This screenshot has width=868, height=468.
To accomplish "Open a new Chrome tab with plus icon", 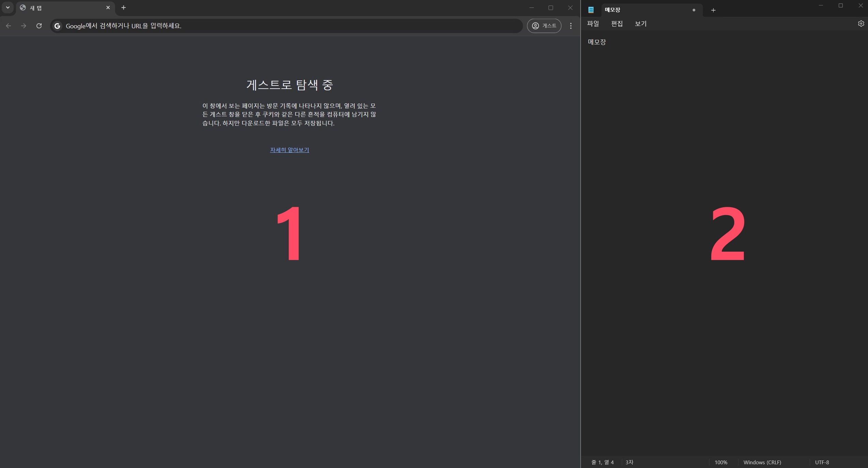I will pyautogui.click(x=123, y=7).
